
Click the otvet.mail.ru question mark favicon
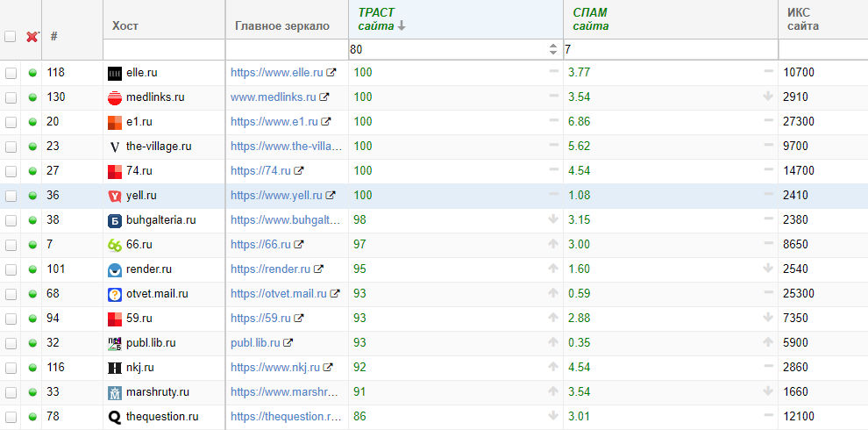[x=115, y=295]
